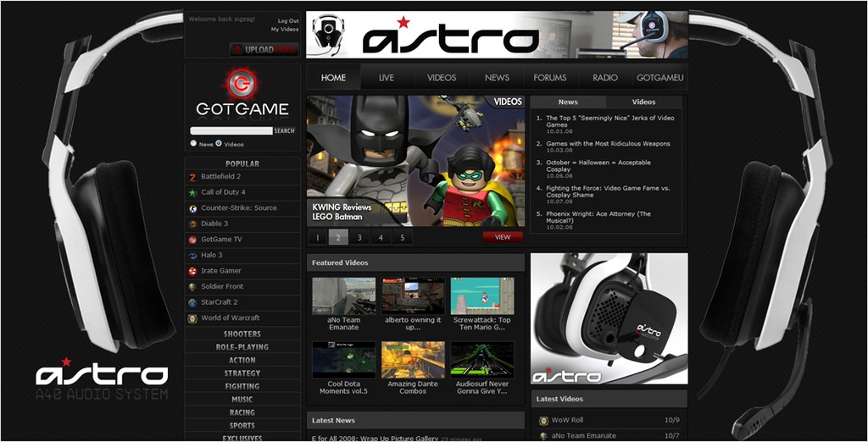868x442 pixels.
Task: Click the GotGame TV icon
Action: coord(192,240)
